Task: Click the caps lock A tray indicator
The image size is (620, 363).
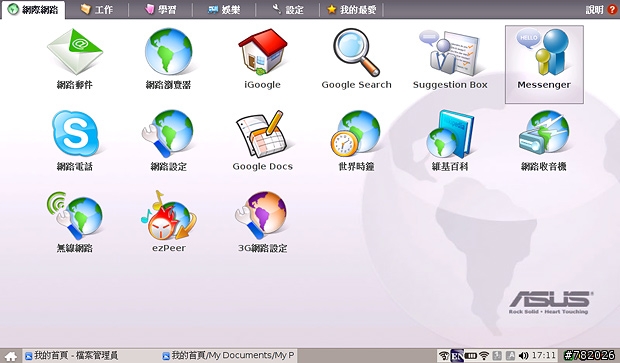Action: (510, 355)
